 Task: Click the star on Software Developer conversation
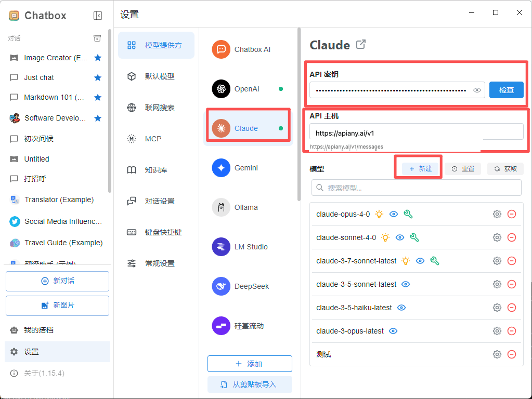(x=98, y=118)
